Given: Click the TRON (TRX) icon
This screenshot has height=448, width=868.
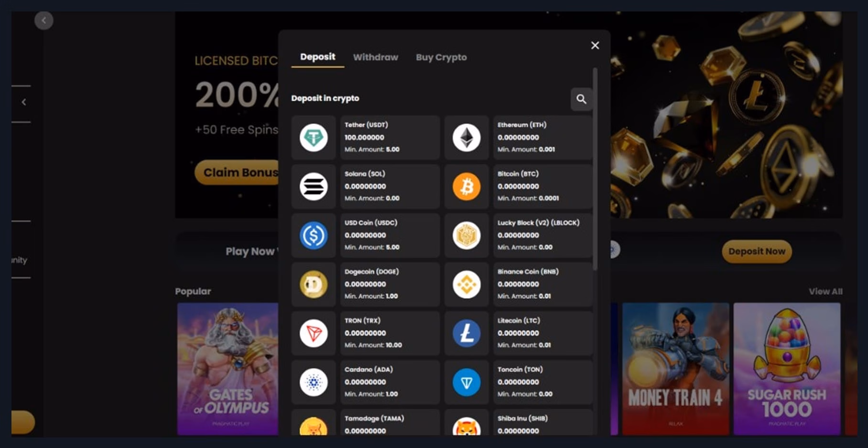Looking at the screenshot, I should pos(314,333).
